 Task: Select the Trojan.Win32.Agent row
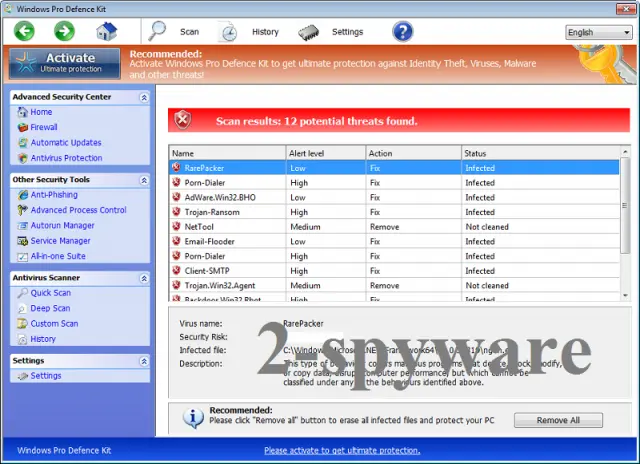(394, 285)
